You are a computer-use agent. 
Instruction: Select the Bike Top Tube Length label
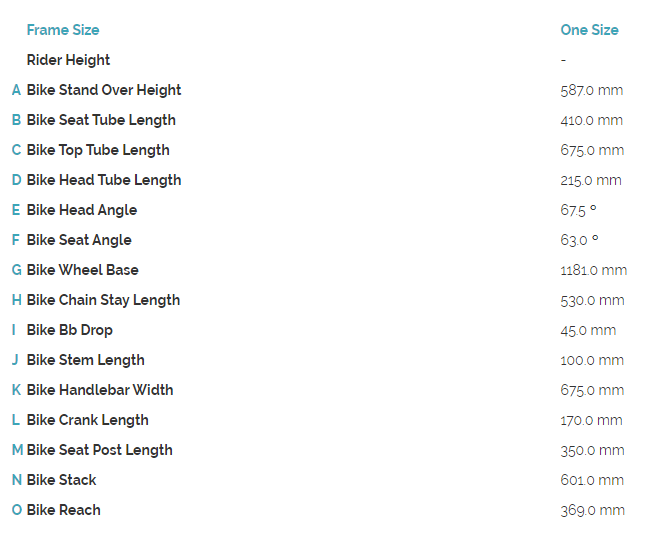coord(98,150)
